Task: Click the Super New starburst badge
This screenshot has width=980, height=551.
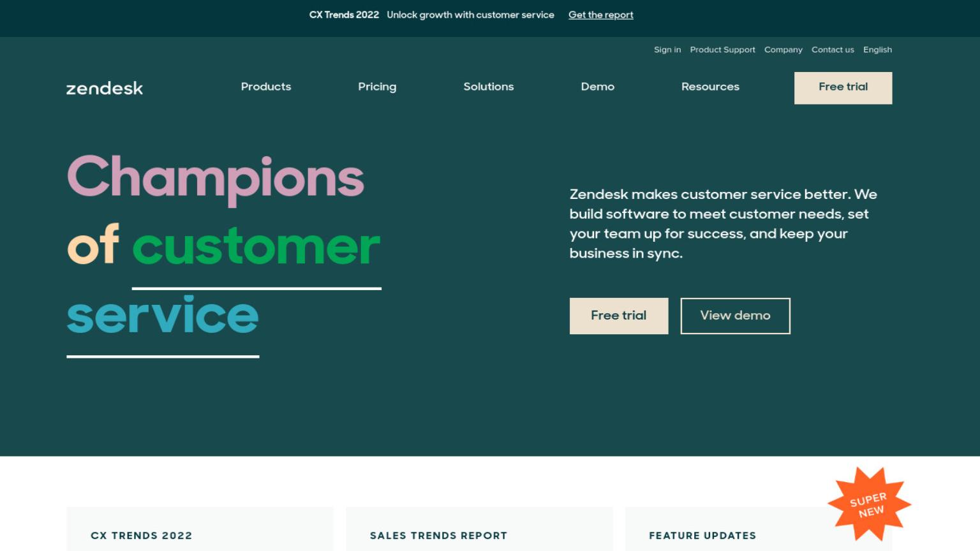Action: [x=869, y=504]
